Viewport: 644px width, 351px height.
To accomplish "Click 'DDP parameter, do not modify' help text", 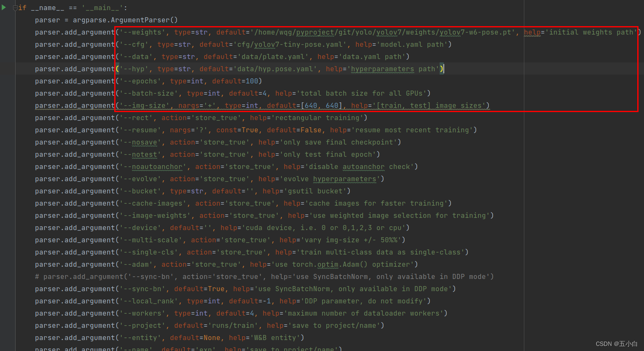I will (x=364, y=301).
